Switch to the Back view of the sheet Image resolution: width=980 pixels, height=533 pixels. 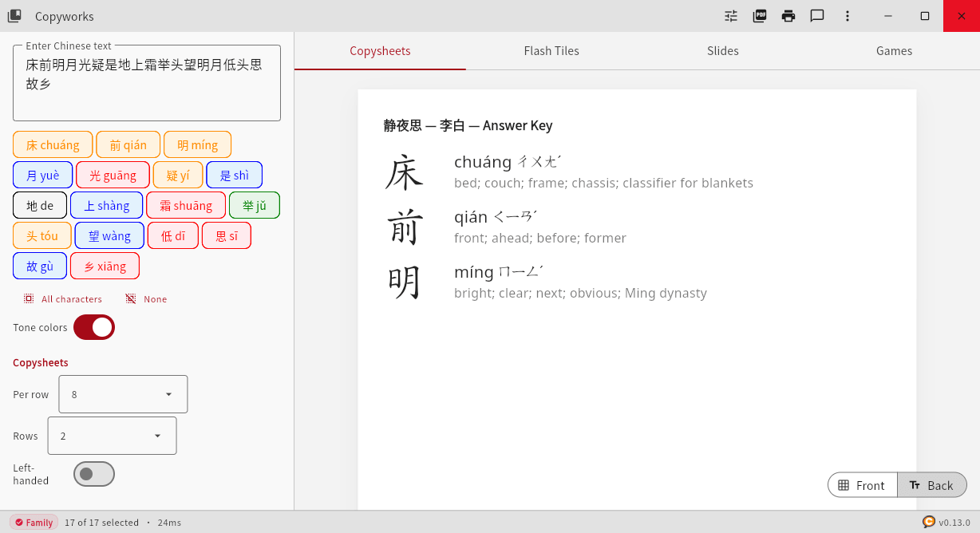tap(932, 484)
